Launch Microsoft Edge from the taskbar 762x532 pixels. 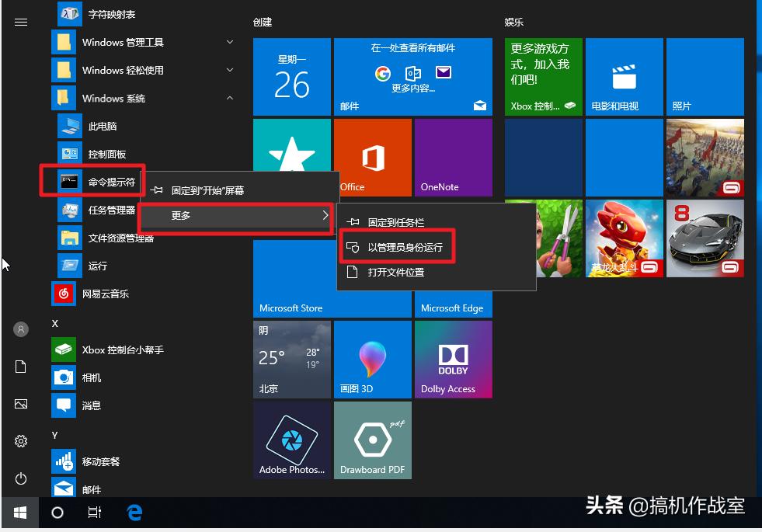coord(133,513)
